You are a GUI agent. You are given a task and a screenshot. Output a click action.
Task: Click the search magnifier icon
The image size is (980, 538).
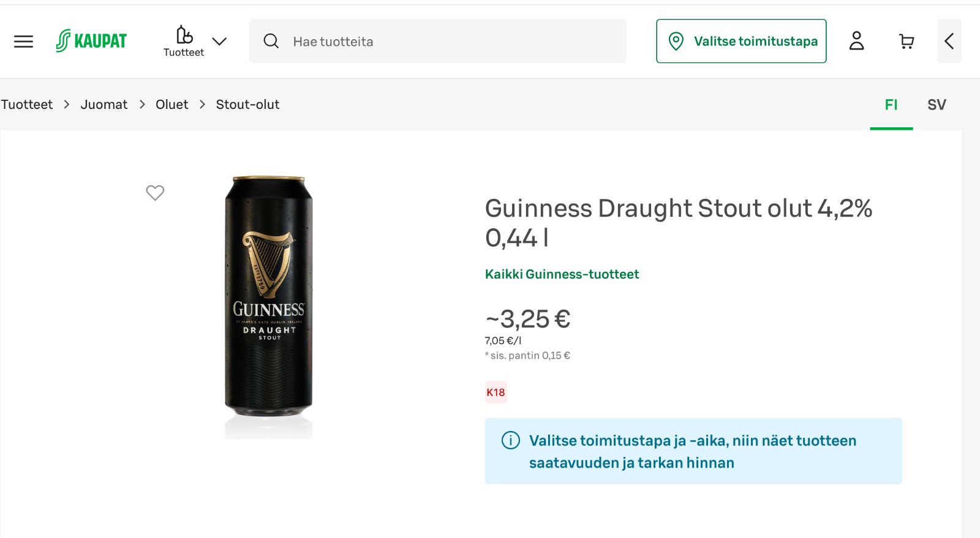(271, 41)
